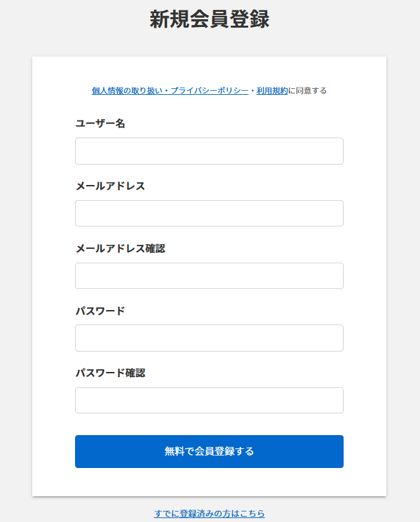Click blank white space beside the register button
Viewport: 420px width, 522px height.
tap(365, 452)
